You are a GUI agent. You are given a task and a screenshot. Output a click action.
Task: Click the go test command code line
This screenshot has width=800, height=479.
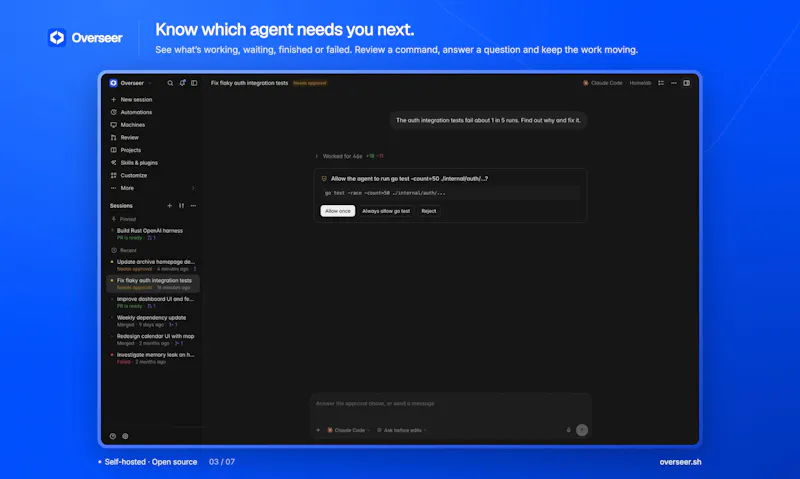tap(450, 193)
